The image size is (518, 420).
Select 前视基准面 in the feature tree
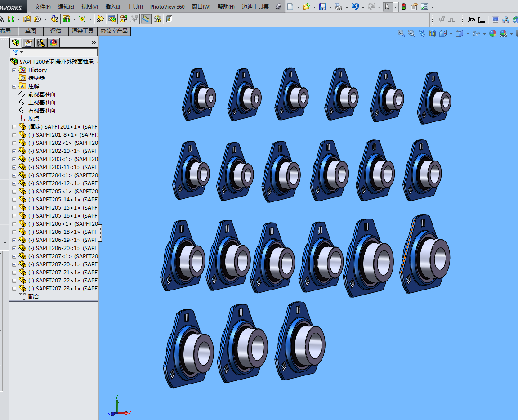coord(42,94)
